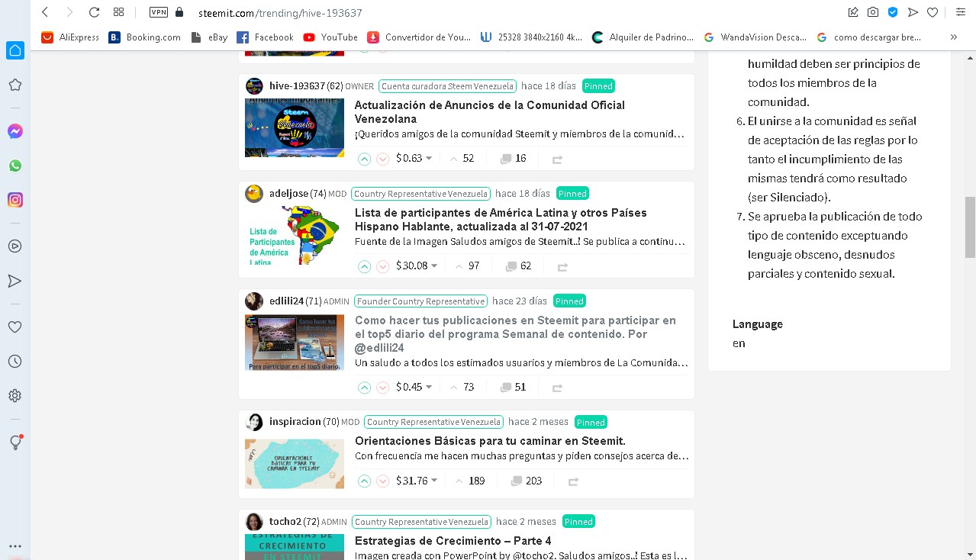
Task: Open the WandaVision Desca... bookmark
Action: tap(755, 37)
